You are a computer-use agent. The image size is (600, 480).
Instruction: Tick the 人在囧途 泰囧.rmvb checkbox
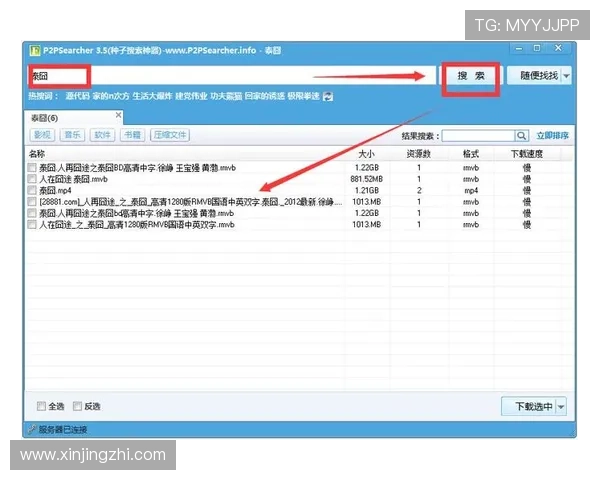click(x=33, y=179)
